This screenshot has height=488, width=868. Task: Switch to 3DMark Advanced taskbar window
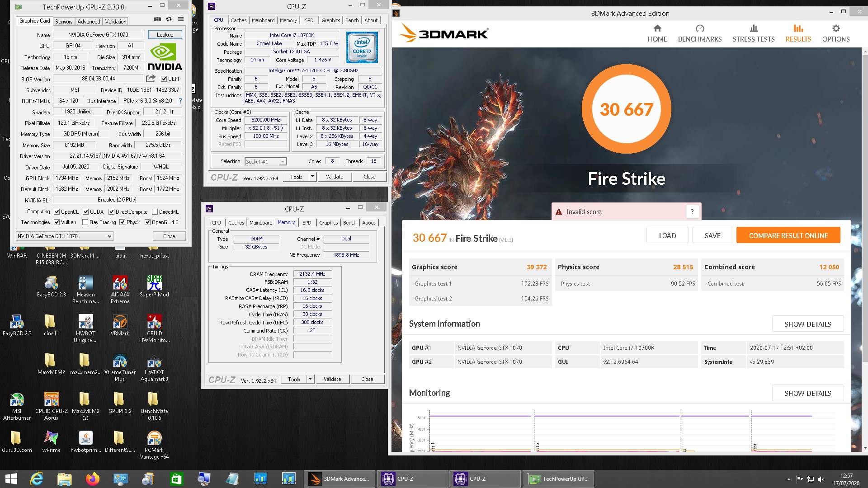[339, 479]
